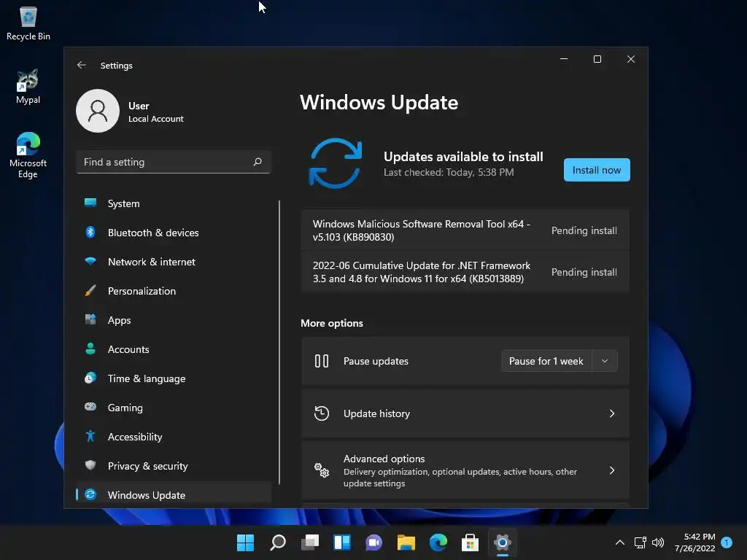Viewport: 747px width, 560px height.
Task: Click the Time & language clock icon
Action: (90, 378)
